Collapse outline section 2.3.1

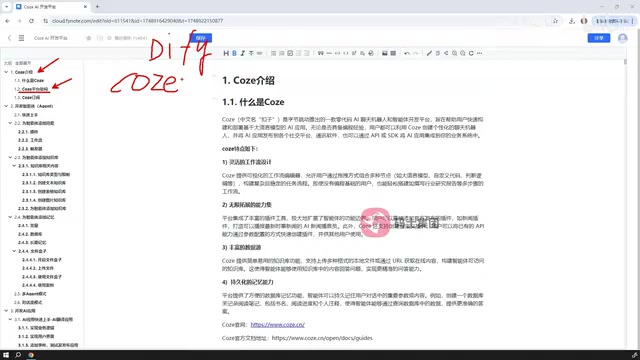14,166
